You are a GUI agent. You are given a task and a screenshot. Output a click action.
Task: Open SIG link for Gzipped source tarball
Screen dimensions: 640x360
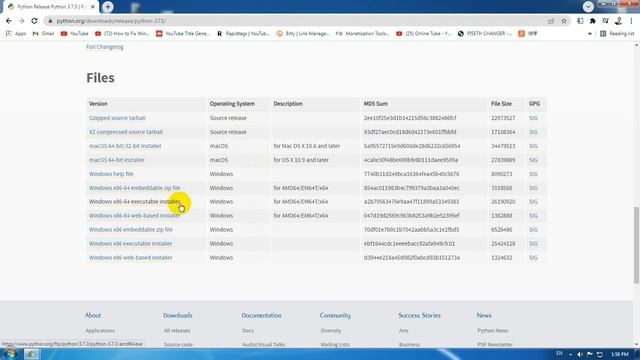[533, 118]
